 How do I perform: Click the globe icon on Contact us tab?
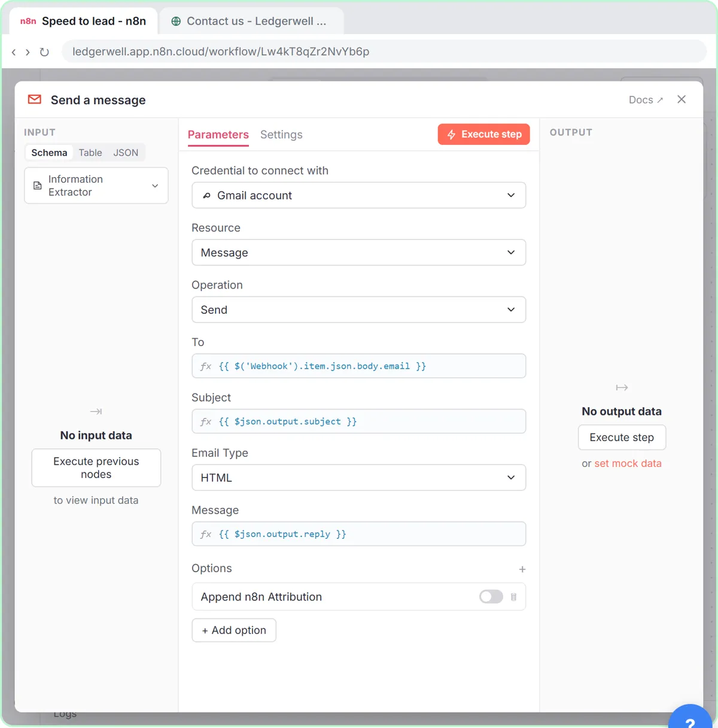176,21
